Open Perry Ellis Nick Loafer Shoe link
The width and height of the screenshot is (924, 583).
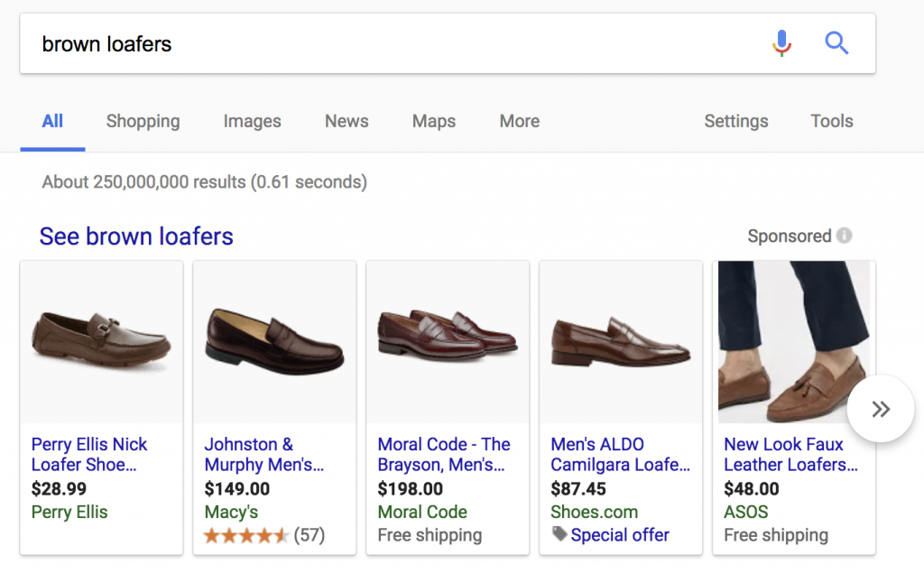[88, 455]
